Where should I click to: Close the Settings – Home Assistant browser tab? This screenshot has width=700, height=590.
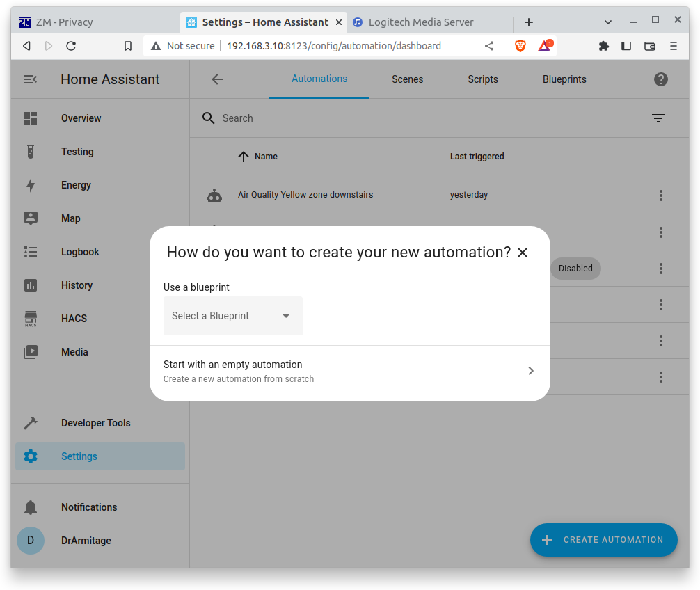coord(339,22)
